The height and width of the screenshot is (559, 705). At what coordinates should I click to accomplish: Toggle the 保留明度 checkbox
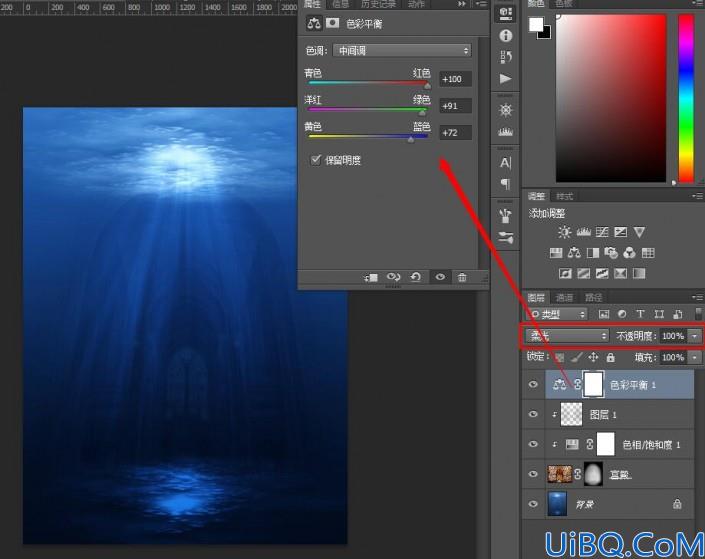(316, 160)
